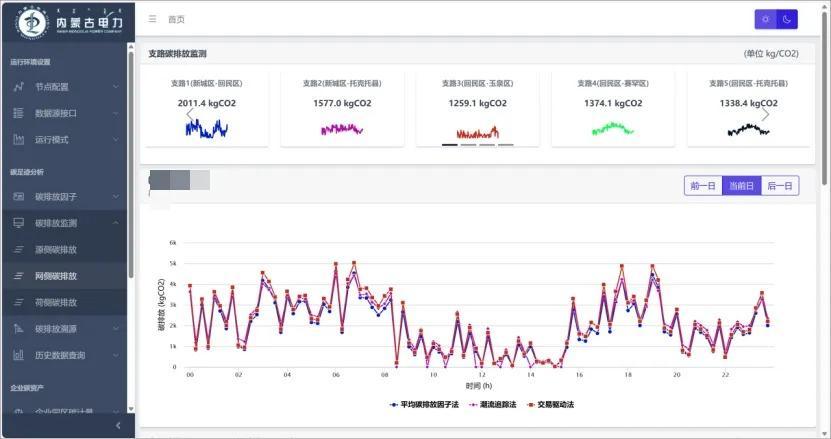
Task: Click the 后一日 button
Action: click(x=779, y=186)
